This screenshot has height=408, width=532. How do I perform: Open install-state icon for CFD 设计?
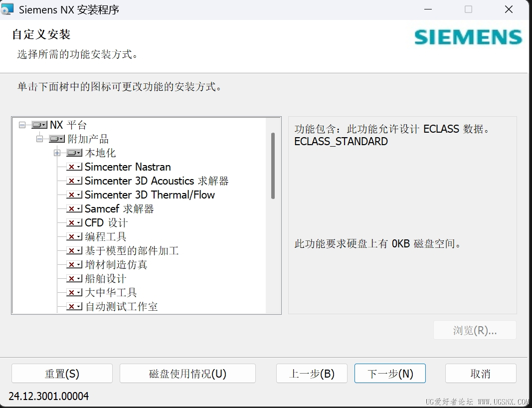[x=74, y=222]
